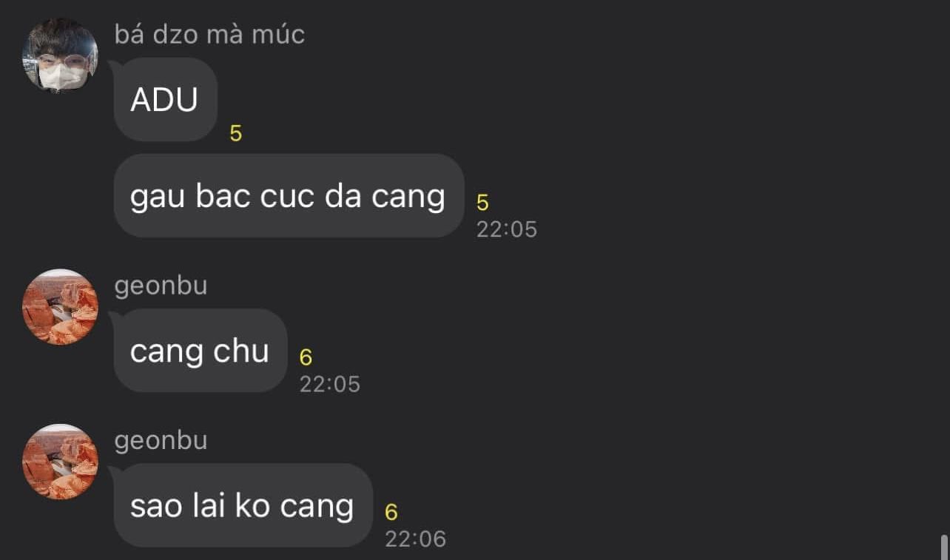Image resolution: width=950 pixels, height=560 pixels.
Task: Click the 22:06 timestamp
Action: (416, 539)
